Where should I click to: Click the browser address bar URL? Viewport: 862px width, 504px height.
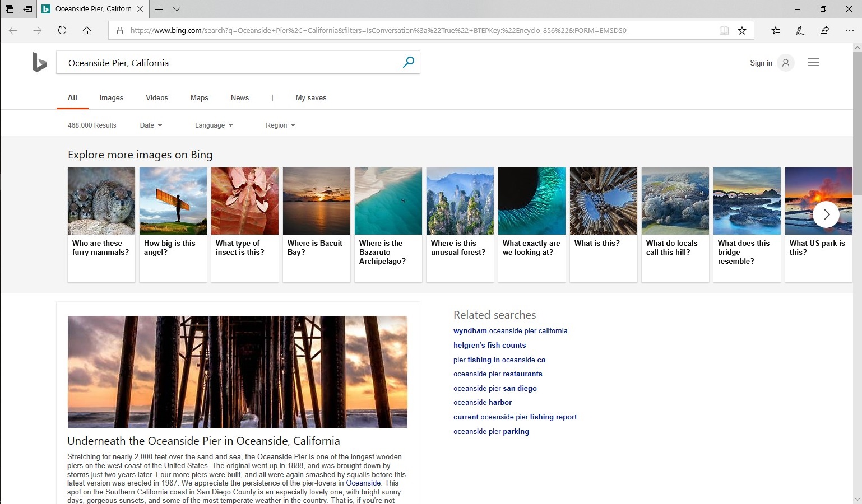[x=378, y=31]
